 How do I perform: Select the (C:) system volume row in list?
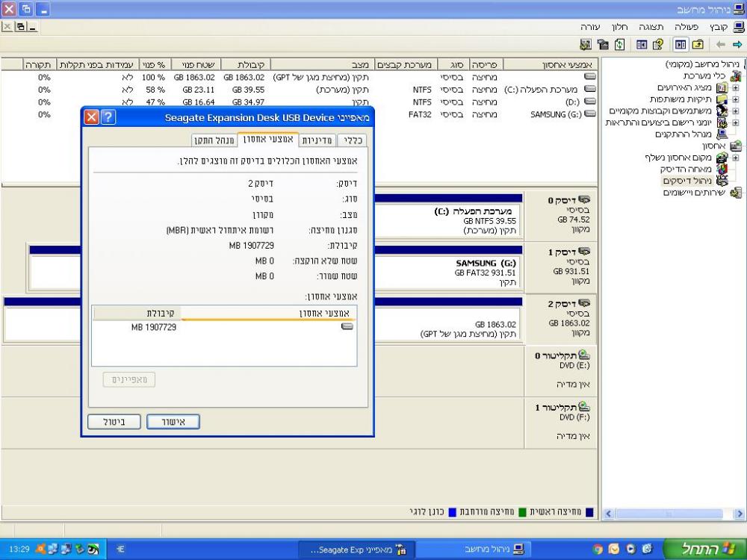pos(300,90)
